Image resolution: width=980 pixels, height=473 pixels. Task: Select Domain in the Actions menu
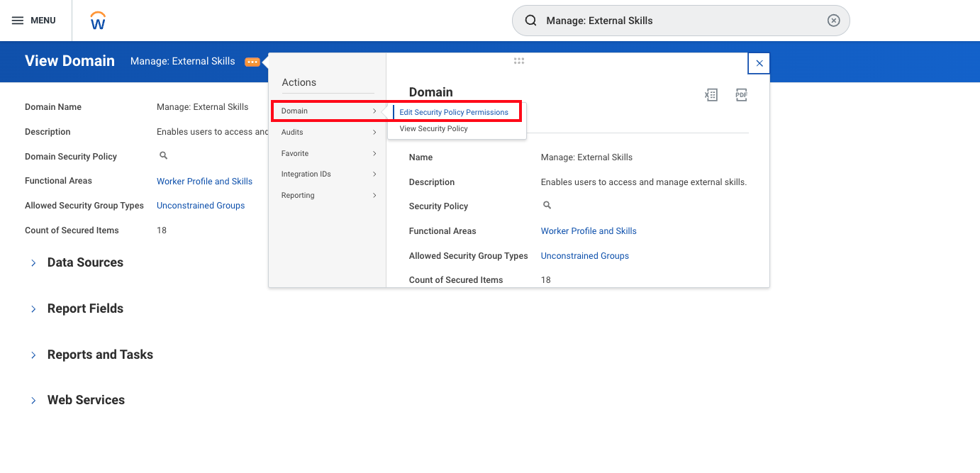tap(328, 111)
